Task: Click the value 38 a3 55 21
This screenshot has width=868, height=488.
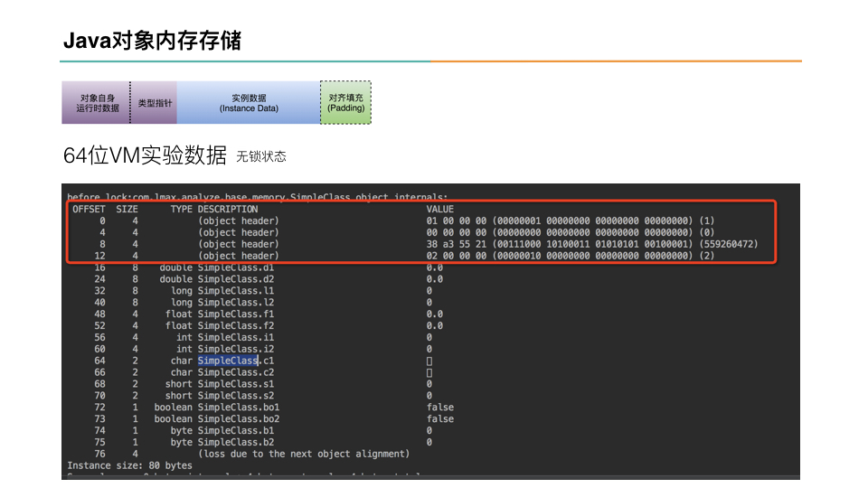Action: 456,244
